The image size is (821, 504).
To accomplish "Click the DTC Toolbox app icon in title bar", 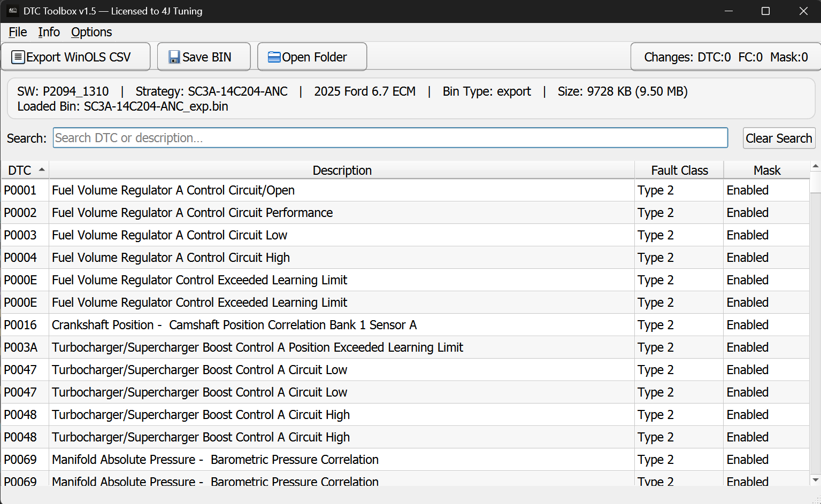I will click(x=12, y=11).
